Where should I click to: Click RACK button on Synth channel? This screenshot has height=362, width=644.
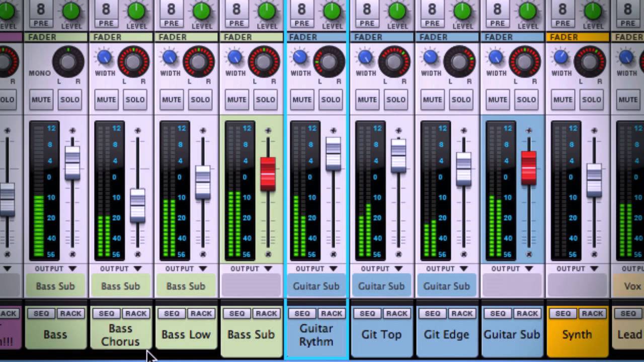pos(592,314)
